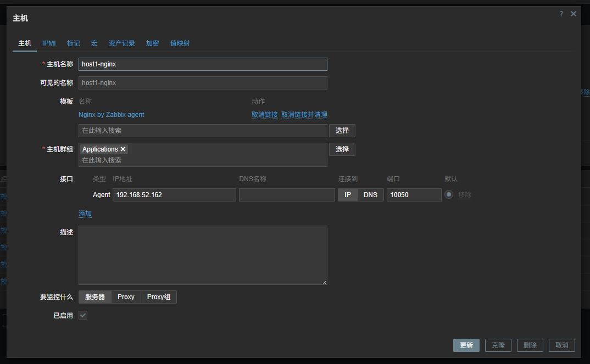Click 添加 to add an interface
This screenshot has width=590, height=364.
point(85,214)
